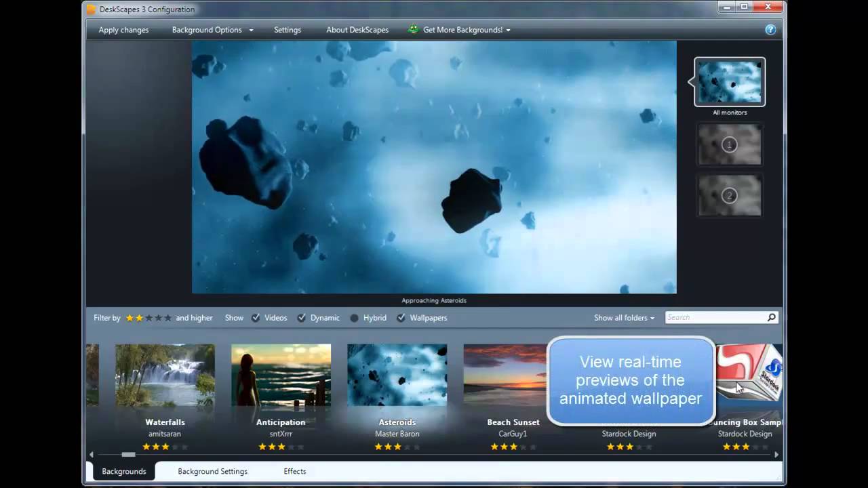Toggle the Videos checkbox
Screen dimensions: 868x488
tap(256, 317)
